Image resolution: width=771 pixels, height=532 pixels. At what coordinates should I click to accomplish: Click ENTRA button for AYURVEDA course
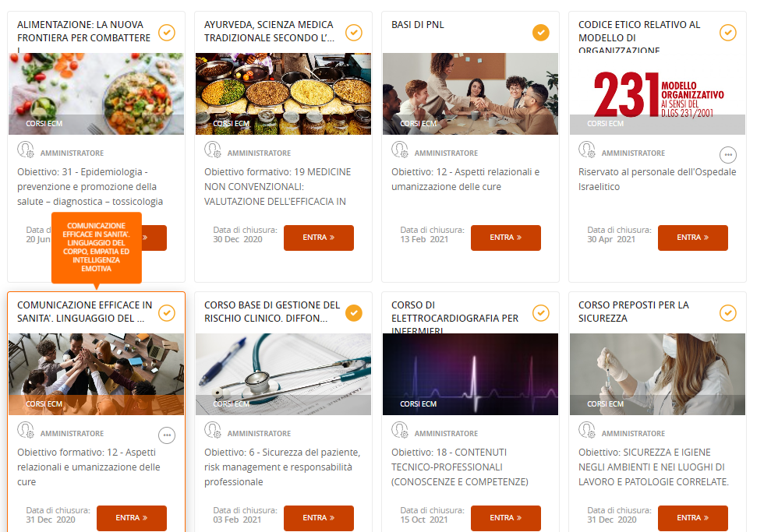pyautogui.click(x=319, y=238)
